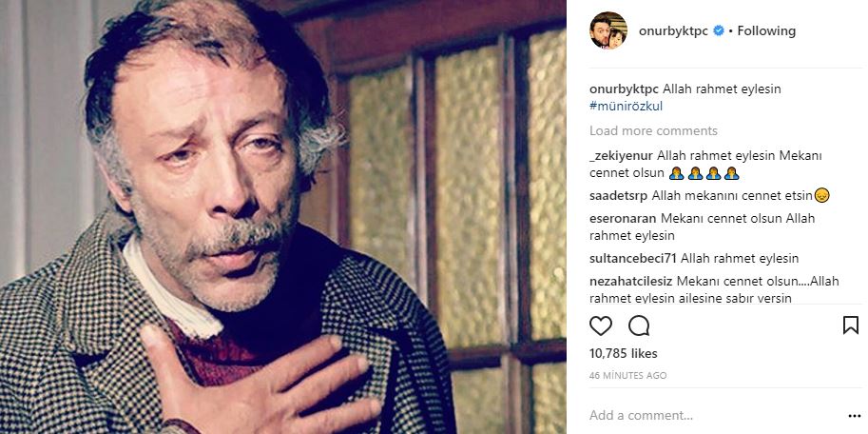
Task: Click the comment speech bubble icon
Action: click(639, 325)
